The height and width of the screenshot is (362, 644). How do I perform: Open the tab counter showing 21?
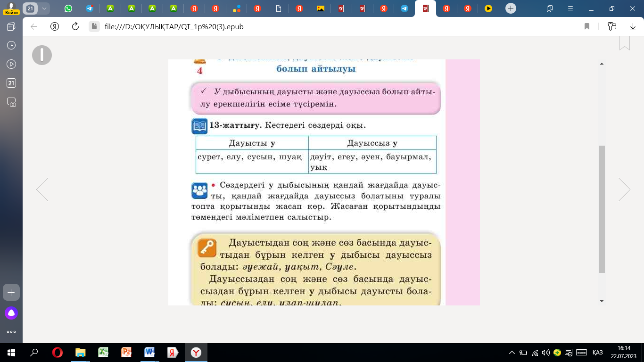click(x=30, y=8)
